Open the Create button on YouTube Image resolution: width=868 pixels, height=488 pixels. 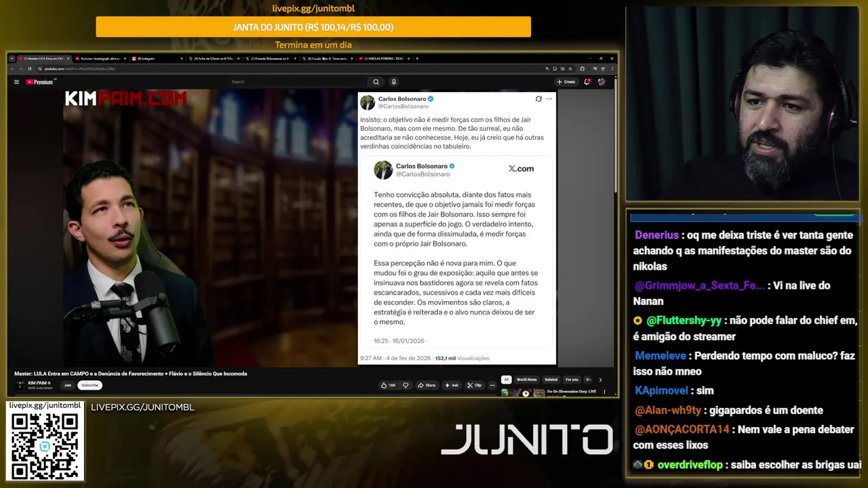(x=566, y=82)
